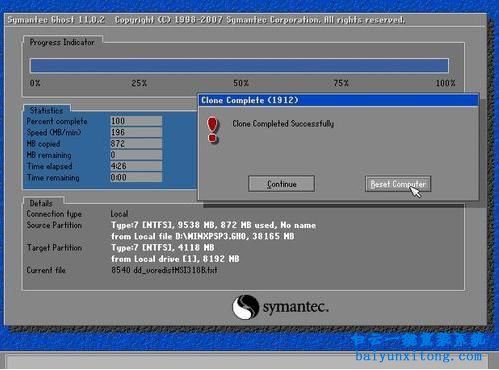The width and height of the screenshot is (499, 370).
Task: Click the 'Progress Indicator' group title
Action: 62,42
